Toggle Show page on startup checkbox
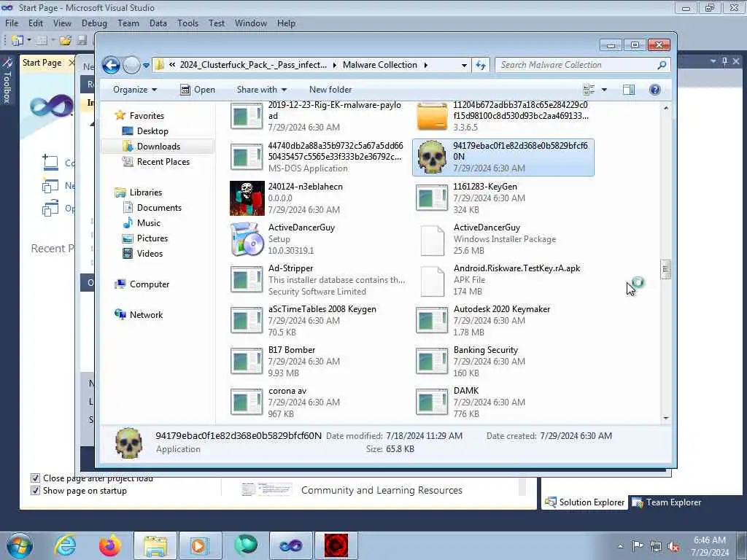Image resolution: width=747 pixels, height=560 pixels. 35,491
